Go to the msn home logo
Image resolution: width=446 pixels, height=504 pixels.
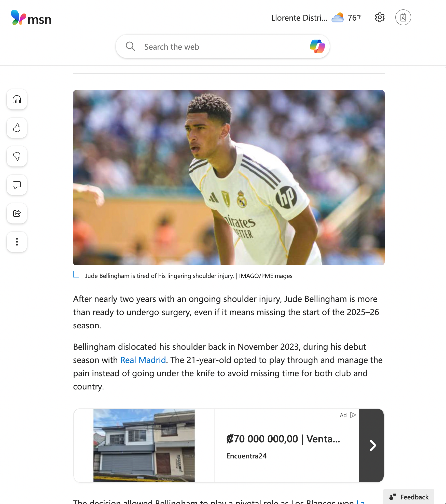31,18
